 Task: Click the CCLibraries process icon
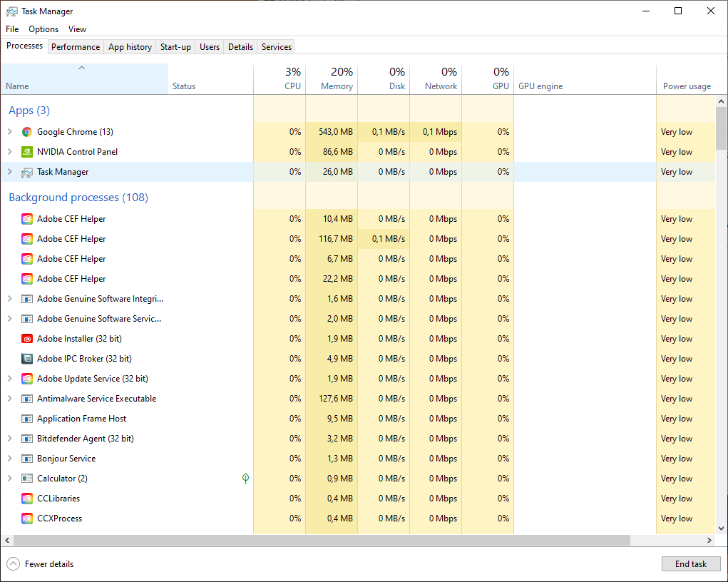(x=27, y=499)
